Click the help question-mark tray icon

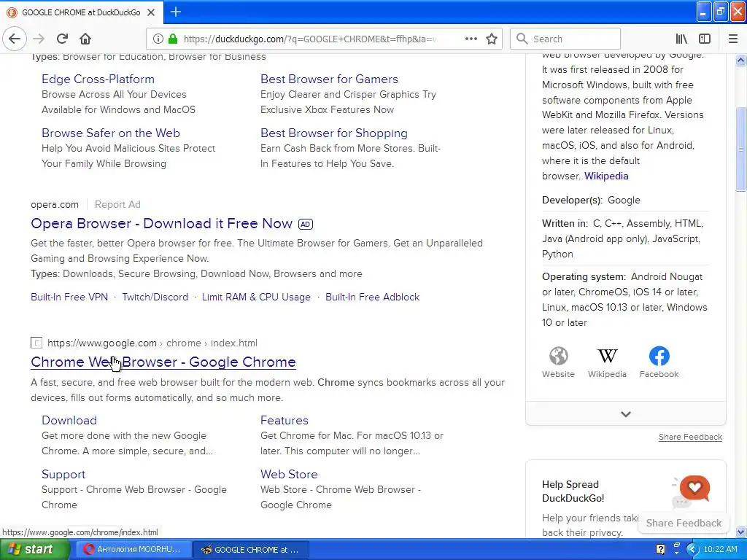pyautogui.click(x=660, y=549)
